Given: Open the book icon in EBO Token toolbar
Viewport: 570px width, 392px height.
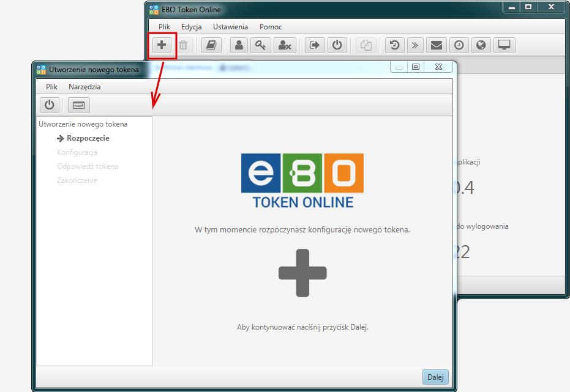Looking at the screenshot, I should point(211,45).
